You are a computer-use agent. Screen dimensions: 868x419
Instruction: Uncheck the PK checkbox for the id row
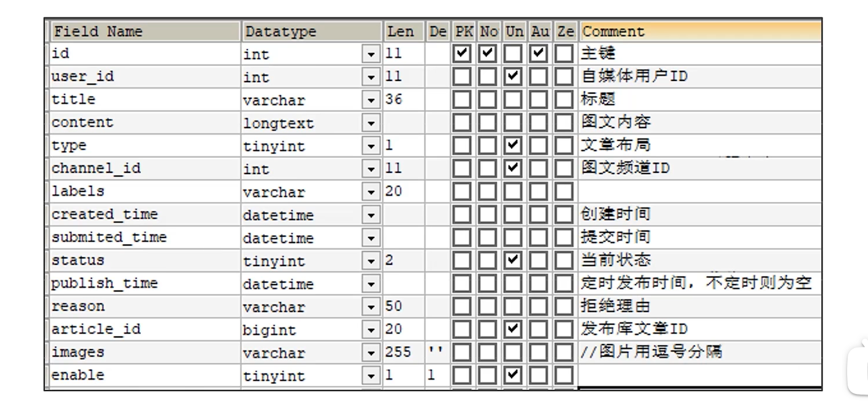(x=462, y=54)
